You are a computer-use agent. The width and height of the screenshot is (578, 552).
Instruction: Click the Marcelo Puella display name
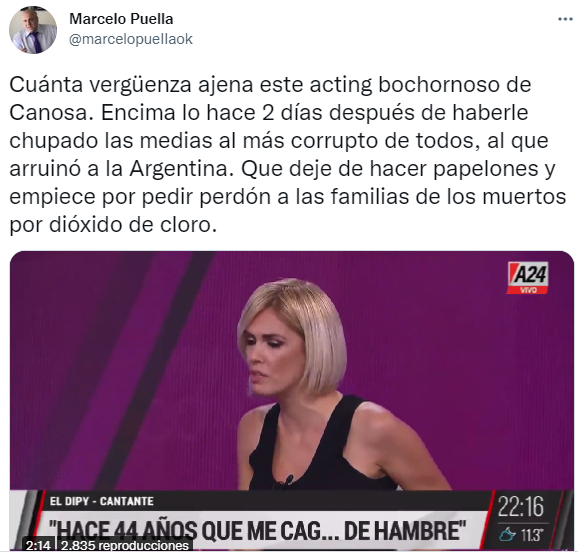[x=121, y=19]
